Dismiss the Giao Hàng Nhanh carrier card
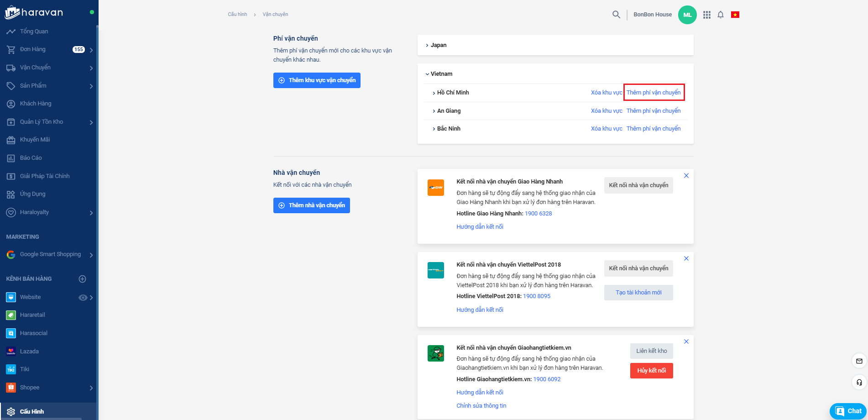Screen dimensions: 868x420 (x=686, y=176)
